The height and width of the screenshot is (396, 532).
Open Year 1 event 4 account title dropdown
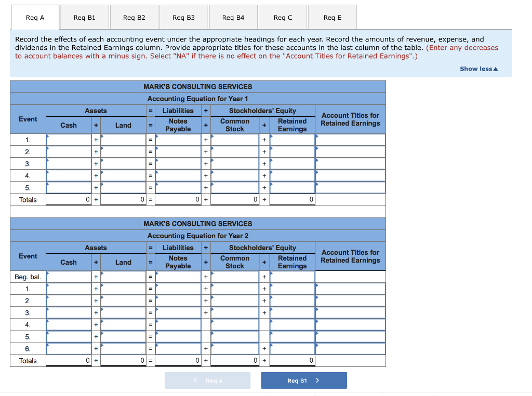click(351, 175)
